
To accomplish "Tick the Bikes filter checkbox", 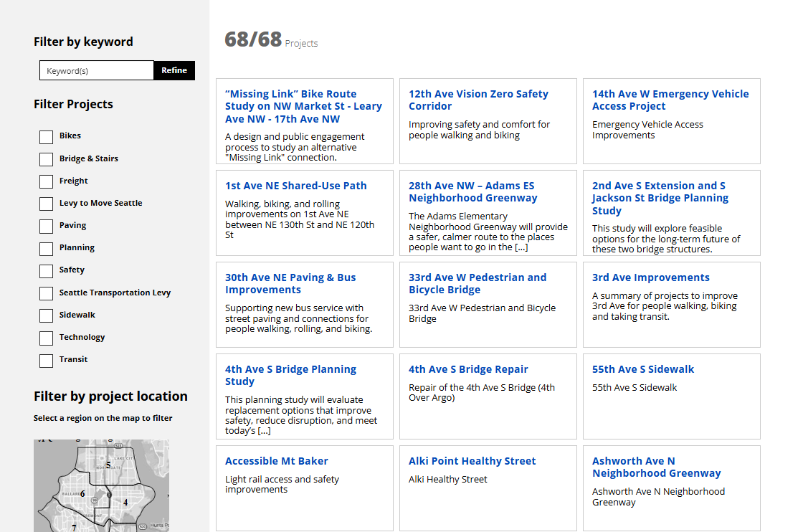I will (x=46, y=137).
